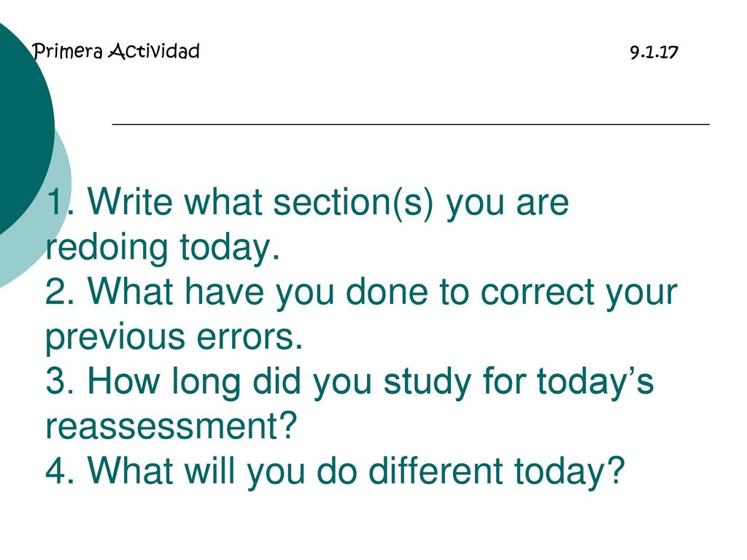This screenshot has width=747, height=560.
Task: Click the word 'different' in item four
Action: 436,470
